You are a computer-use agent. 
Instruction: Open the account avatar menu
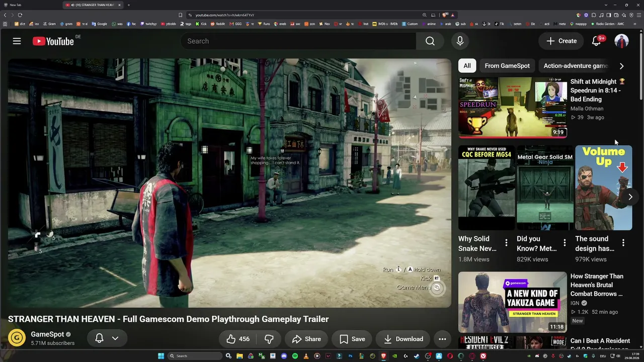[621, 41]
